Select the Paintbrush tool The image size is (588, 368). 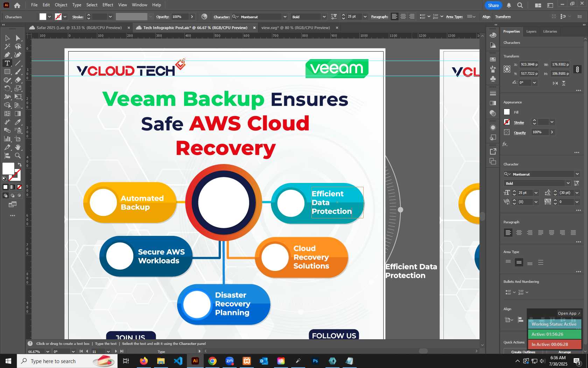point(18,71)
